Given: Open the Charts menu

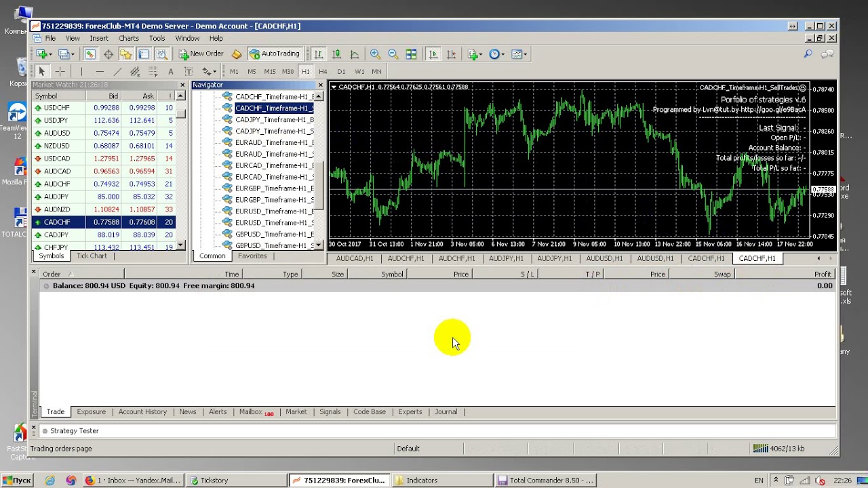Looking at the screenshot, I should pyautogui.click(x=128, y=39).
